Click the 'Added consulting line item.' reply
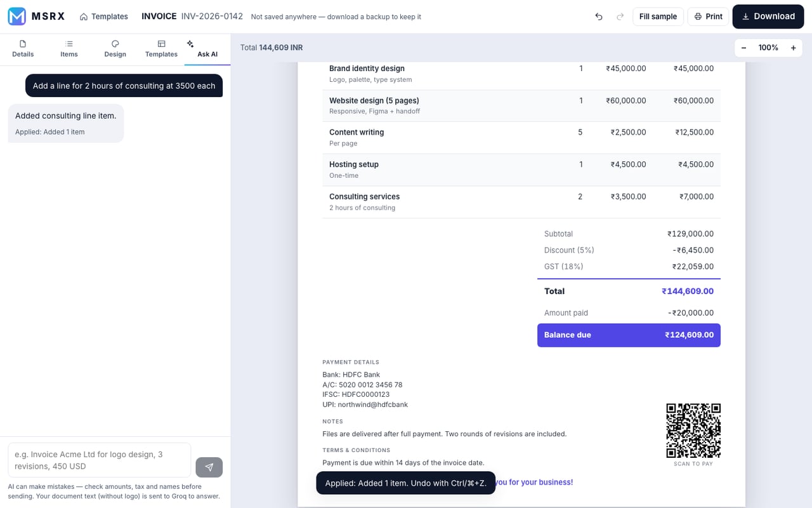812x508 pixels. click(66, 116)
